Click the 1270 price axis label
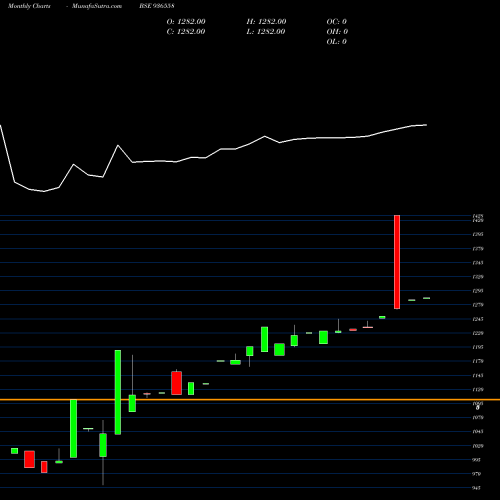The width and height of the screenshot is (500, 500). point(478,305)
